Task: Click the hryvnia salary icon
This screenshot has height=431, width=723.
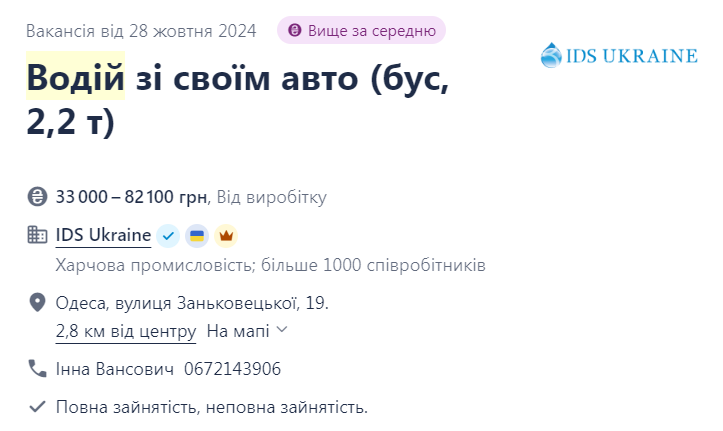Action: (37, 197)
